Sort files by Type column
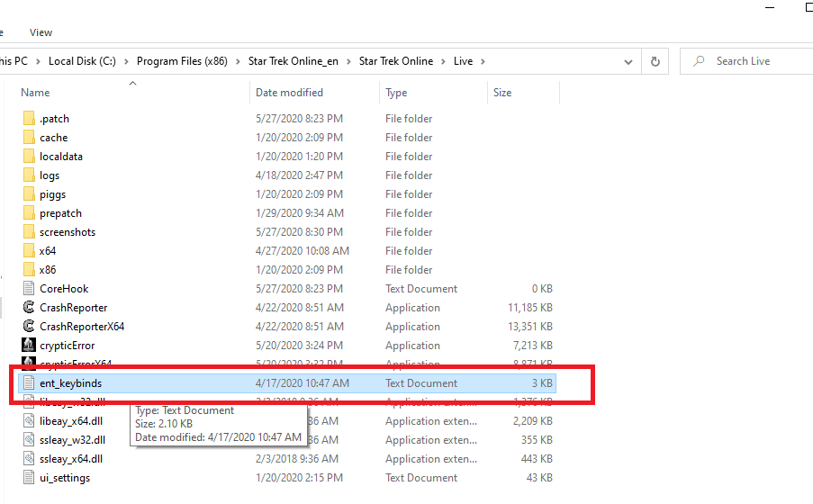 (x=396, y=93)
